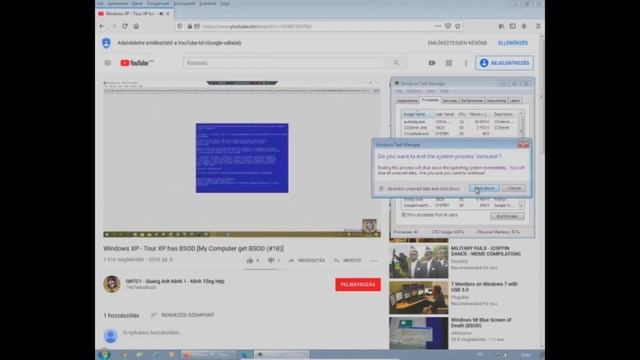Click End Process button in Task Manager
640x360 pixels.
point(507,216)
